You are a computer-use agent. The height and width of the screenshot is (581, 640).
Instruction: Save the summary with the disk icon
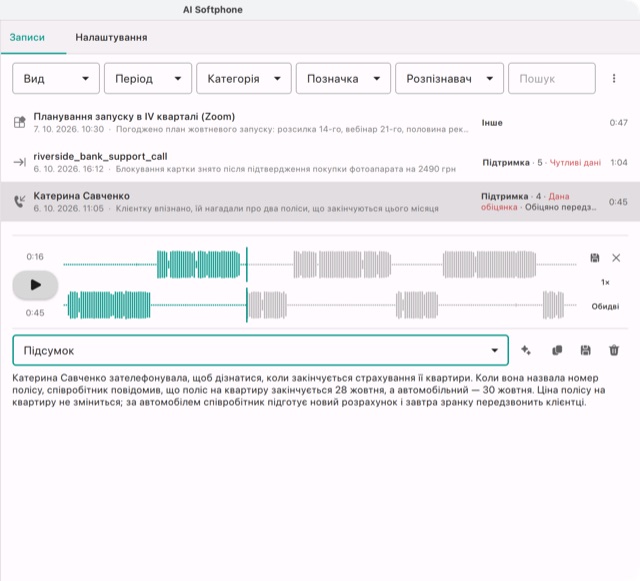[585, 350]
